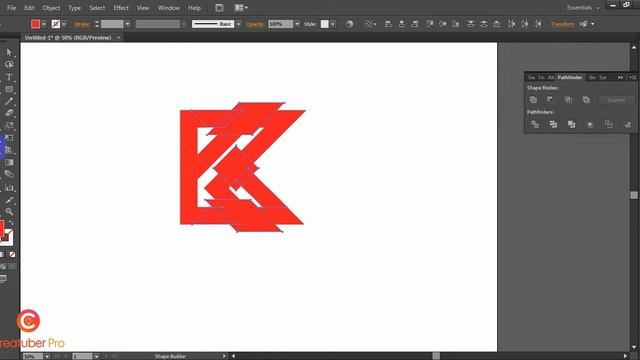The width and height of the screenshot is (640, 360).
Task: Close the Untitled-1 document tab
Action: click(x=119, y=38)
